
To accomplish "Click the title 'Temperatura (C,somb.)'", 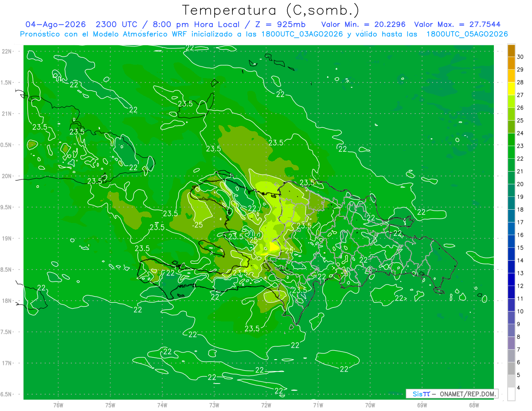I will [x=271, y=10].
